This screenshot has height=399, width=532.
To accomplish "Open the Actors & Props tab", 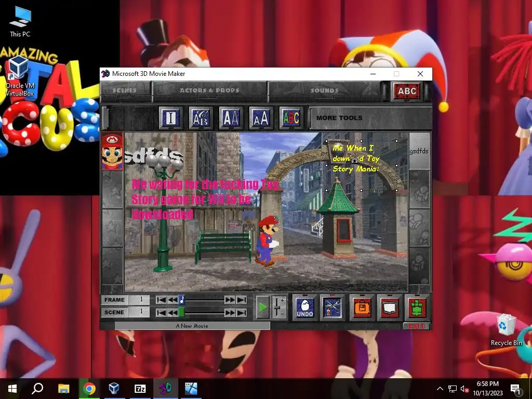I will tap(210, 90).
